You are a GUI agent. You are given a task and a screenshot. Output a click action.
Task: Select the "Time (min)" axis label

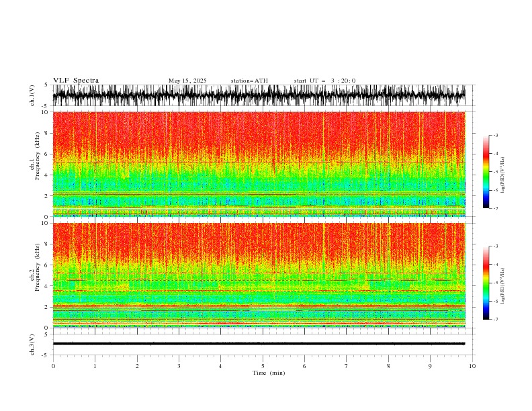[269, 373]
